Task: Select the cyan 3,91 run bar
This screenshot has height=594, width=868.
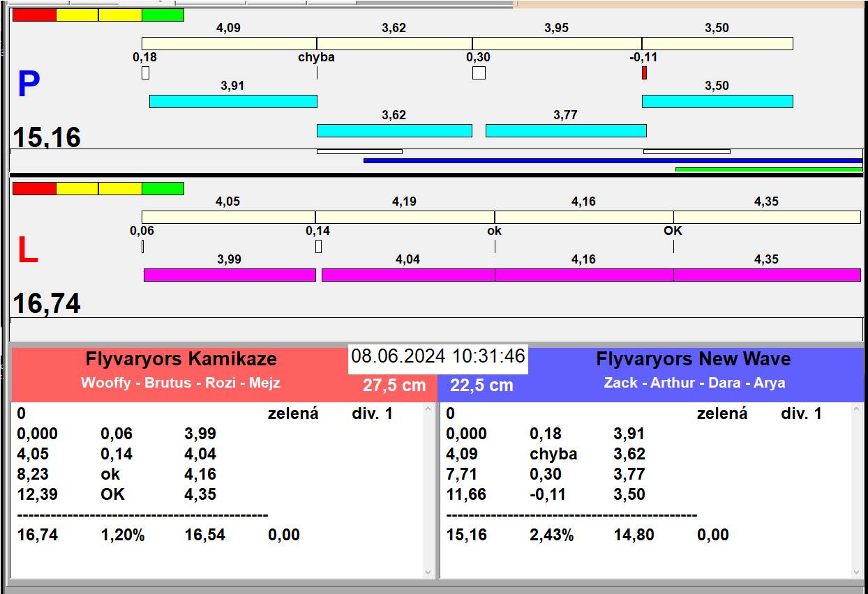Action: click(x=233, y=101)
